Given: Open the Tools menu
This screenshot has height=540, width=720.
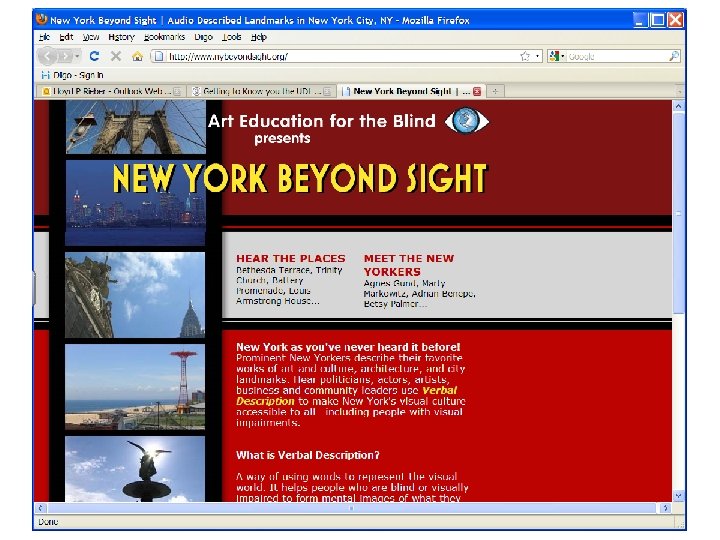Looking at the screenshot, I should (231, 37).
